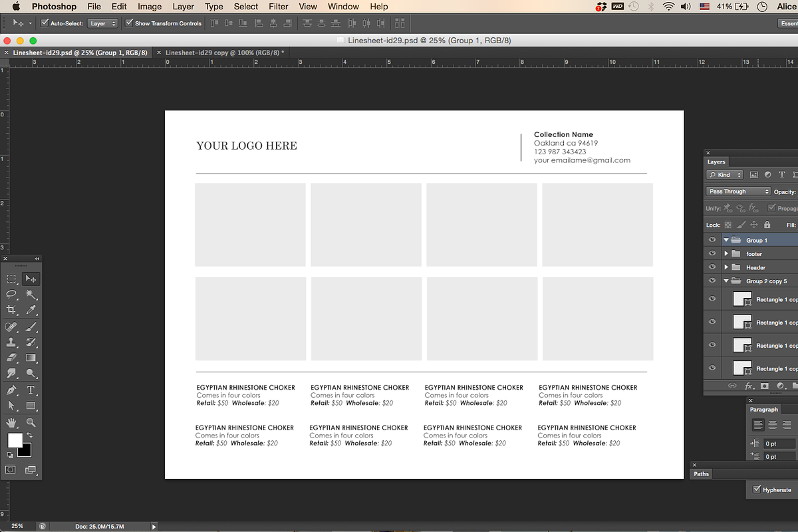The height and width of the screenshot is (532, 798).
Task: Select the Paths panel tab
Action: pos(702,474)
